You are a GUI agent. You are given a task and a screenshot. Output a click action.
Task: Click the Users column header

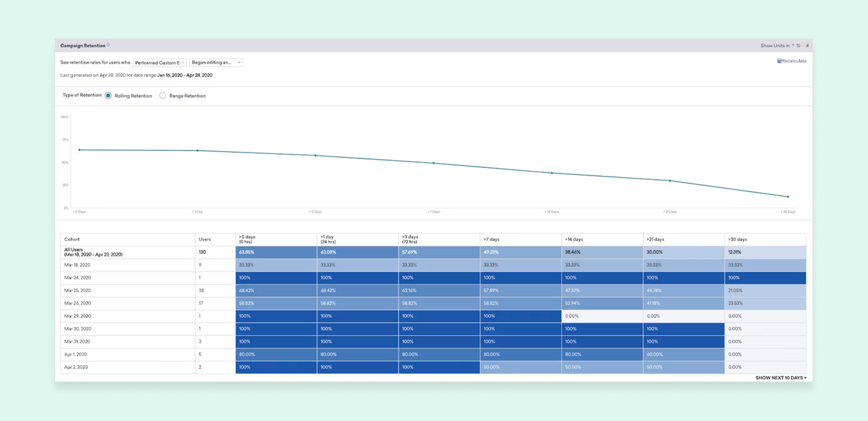click(205, 240)
